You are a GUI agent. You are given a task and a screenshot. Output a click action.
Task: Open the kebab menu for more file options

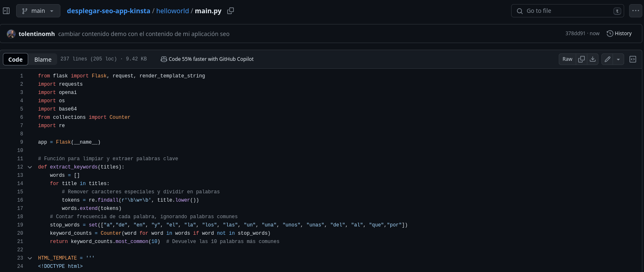pyautogui.click(x=636, y=11)
